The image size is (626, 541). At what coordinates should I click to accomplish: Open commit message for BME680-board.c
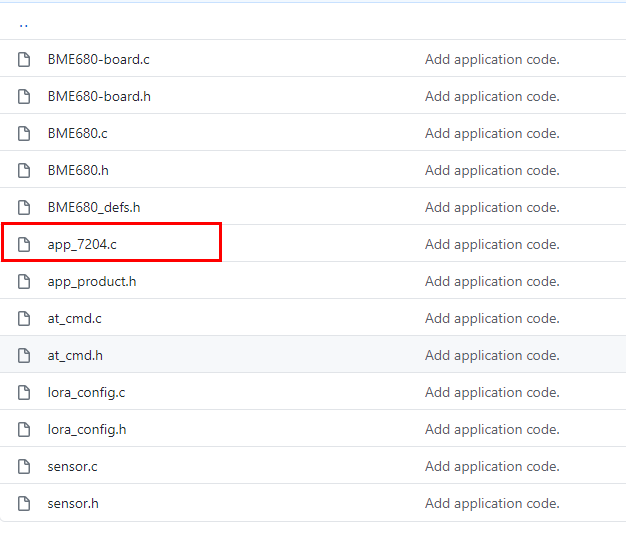pos(491,60)
